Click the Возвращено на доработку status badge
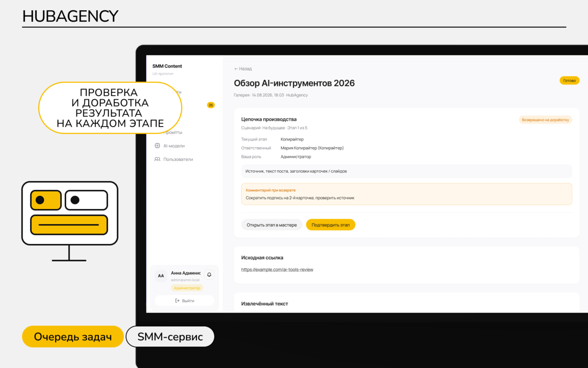This screenshot has width=588, height=368. (x=545, y=120)
